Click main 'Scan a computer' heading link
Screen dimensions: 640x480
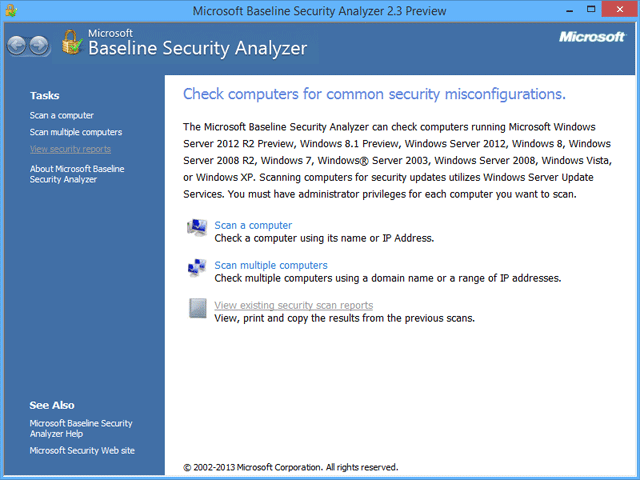(253, 225)
